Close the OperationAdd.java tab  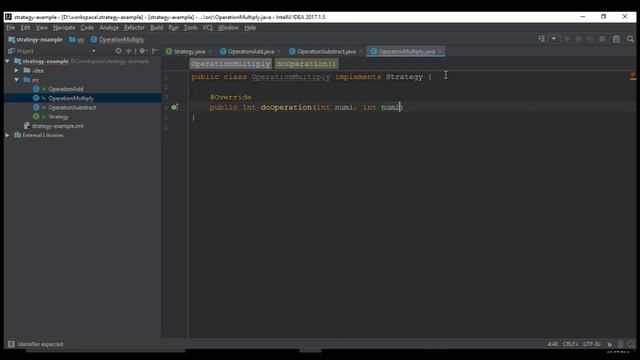pos(279,51)
